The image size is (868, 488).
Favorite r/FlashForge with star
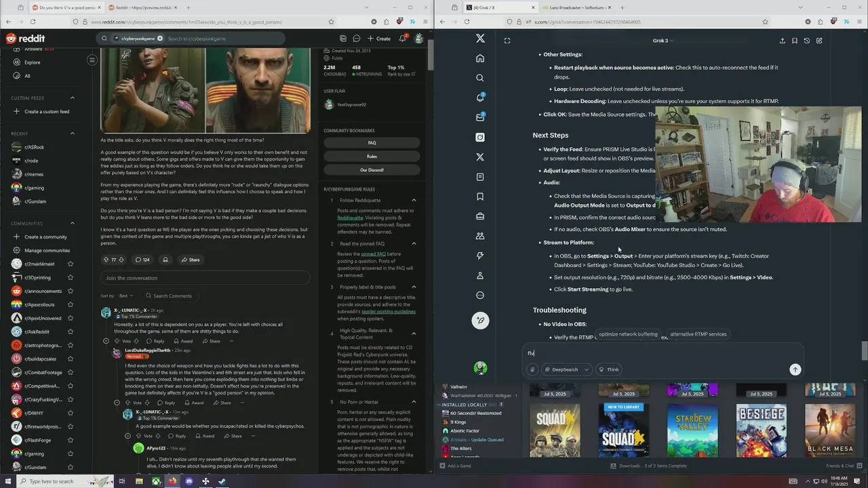click(71, 440)
